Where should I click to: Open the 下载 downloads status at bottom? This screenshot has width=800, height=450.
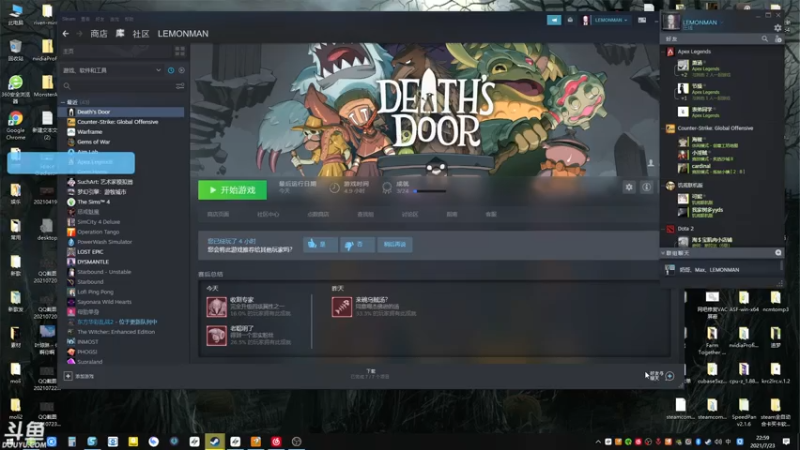coord(370,373)
